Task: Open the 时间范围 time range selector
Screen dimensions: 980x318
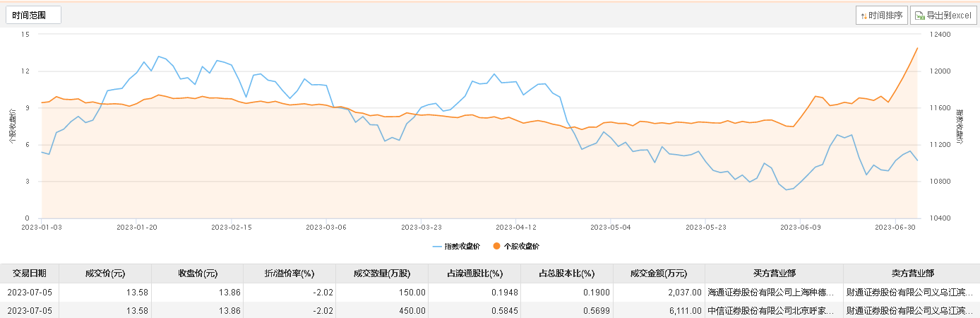Action: point(33,15)
